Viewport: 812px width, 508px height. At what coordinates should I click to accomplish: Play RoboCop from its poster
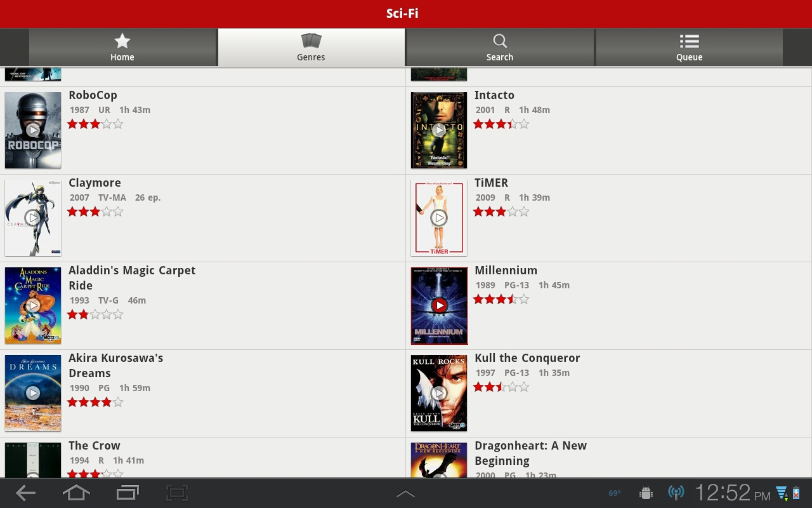[33, 130]
